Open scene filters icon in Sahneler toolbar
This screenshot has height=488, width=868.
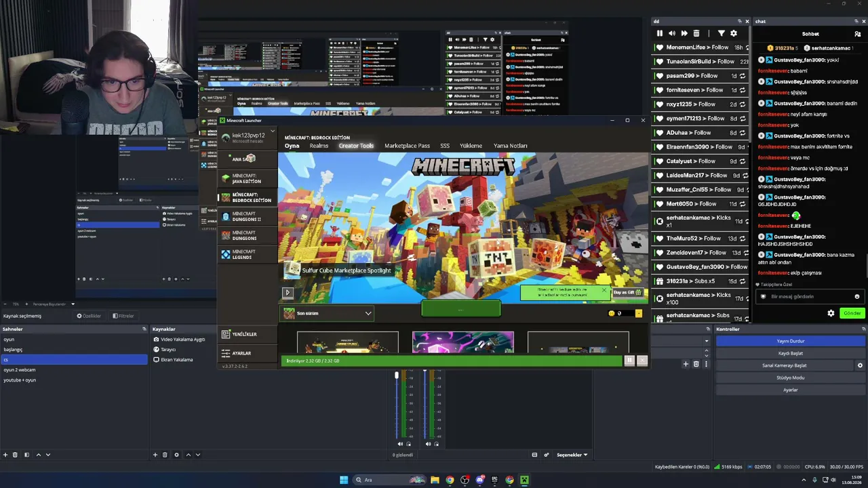tap(26, 455)
